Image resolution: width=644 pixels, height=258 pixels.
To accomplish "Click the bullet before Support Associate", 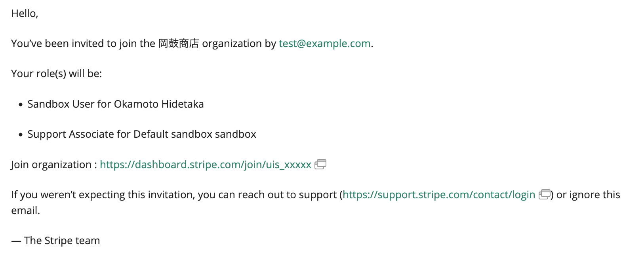I will click(x=21, y=135).
